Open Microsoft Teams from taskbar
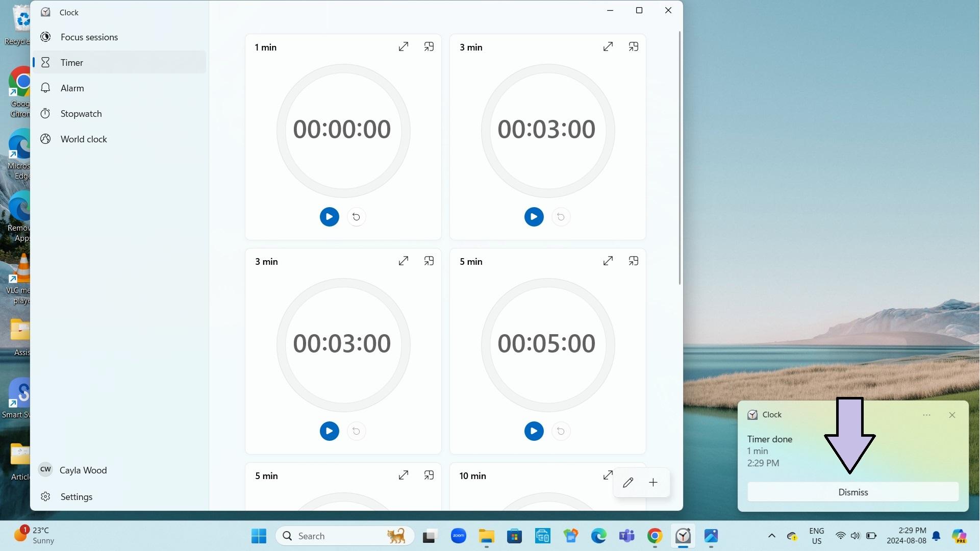The height and width of the screenshot is (551, 980). [x=627, y=536]
